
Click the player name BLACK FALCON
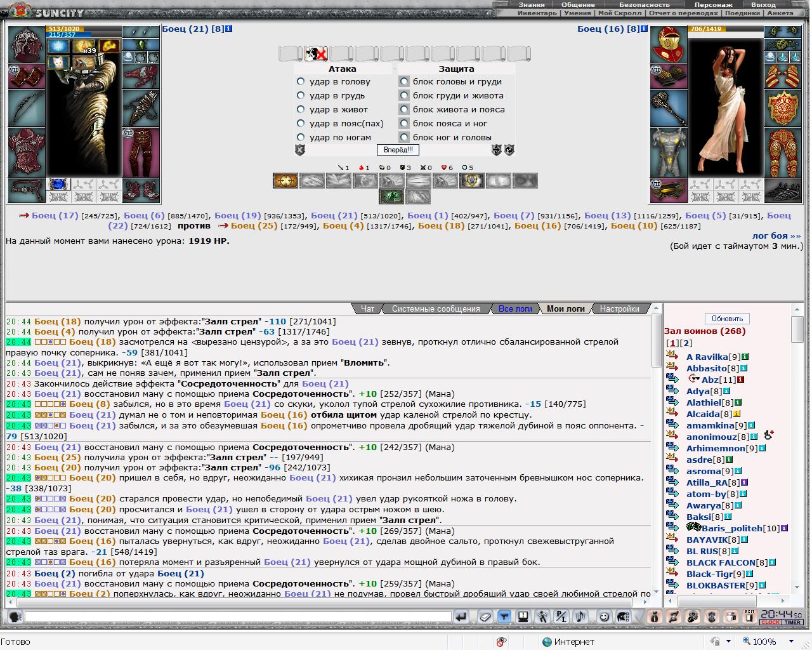coord(721,562)
